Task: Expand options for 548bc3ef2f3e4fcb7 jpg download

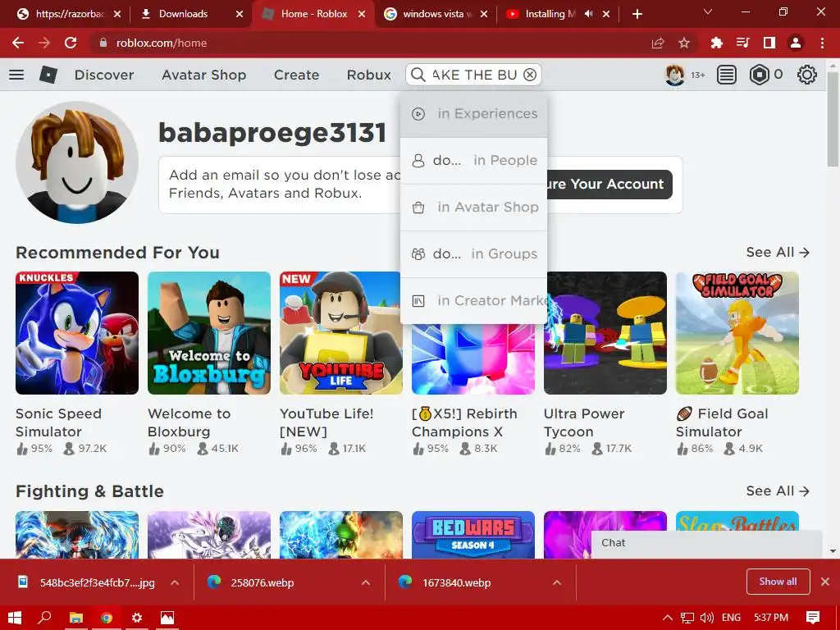Action: (175, 582)
